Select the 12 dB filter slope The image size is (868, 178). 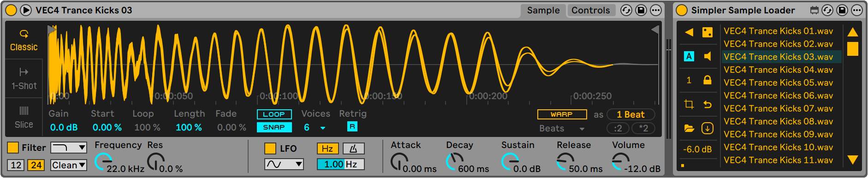[16, 165]
